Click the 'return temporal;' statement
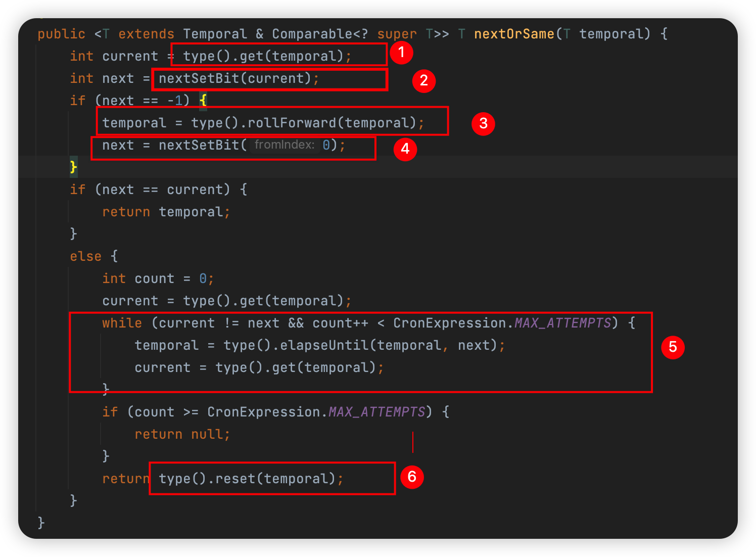This screenshot has width=756, height=557. 166,212
